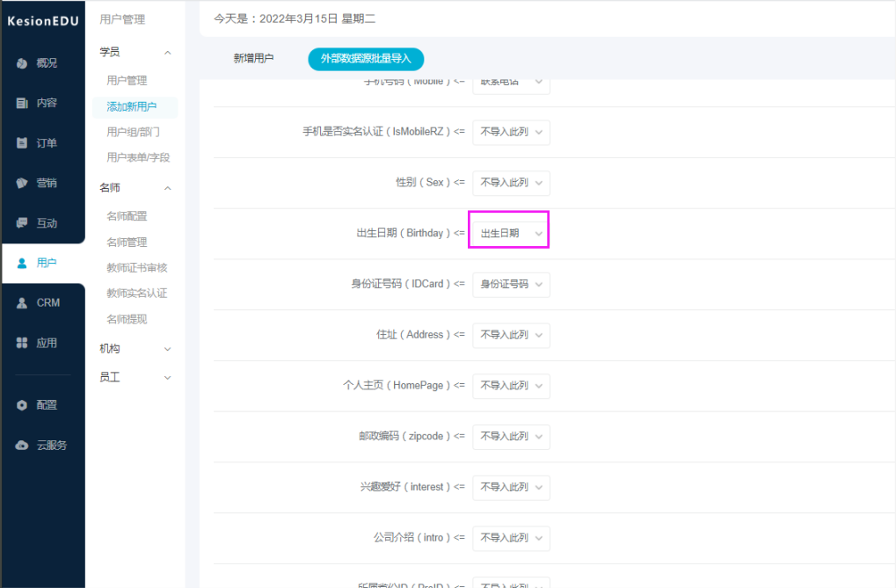Expand the 机构 submenu group
This screenshot has width=896, height=588.
167,349
